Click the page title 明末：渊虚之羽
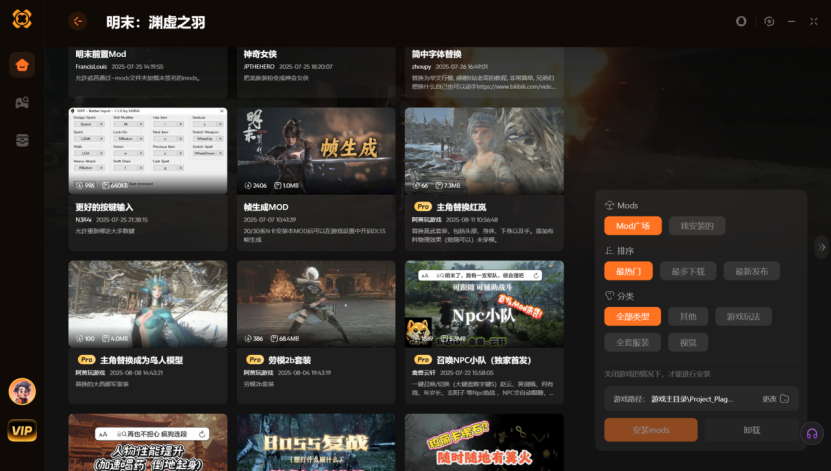 pos(155,22)
